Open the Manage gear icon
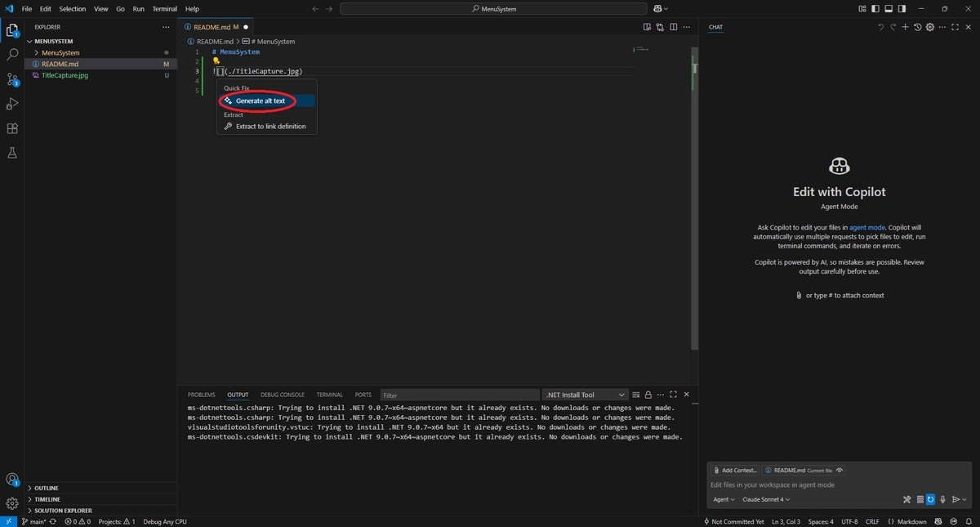 click(x=12, y=503)
